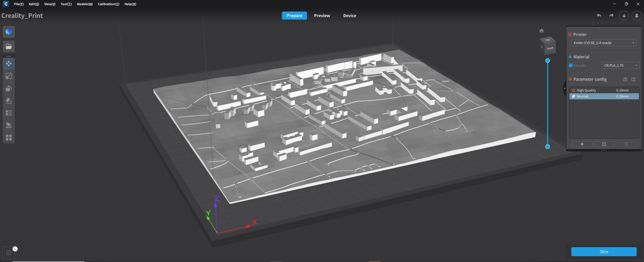Viewport: 644px width, 262px height.
Task: Open the Calibration menu
Action: (108, 4)
